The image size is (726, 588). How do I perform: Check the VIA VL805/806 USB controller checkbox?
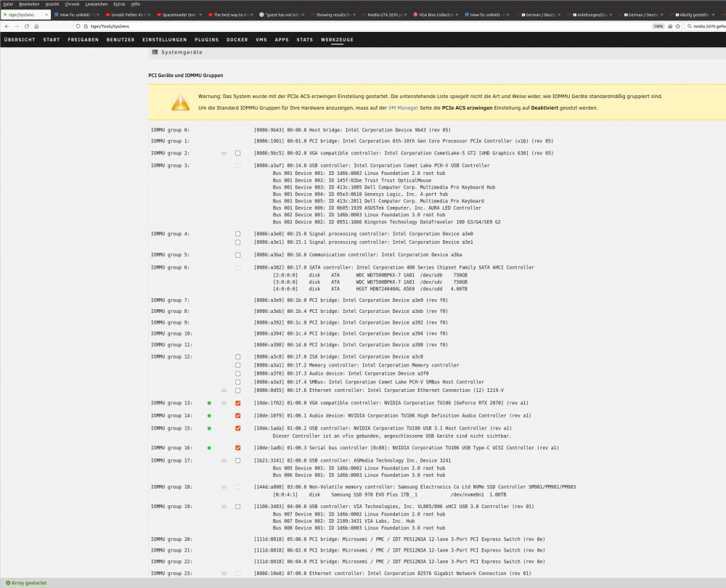coord(238,507)
